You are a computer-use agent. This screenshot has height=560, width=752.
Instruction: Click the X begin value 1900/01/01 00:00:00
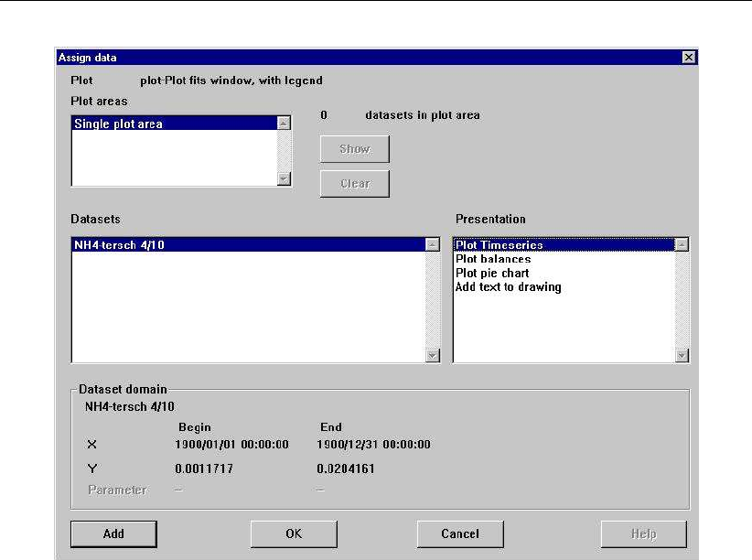(232, 445)
